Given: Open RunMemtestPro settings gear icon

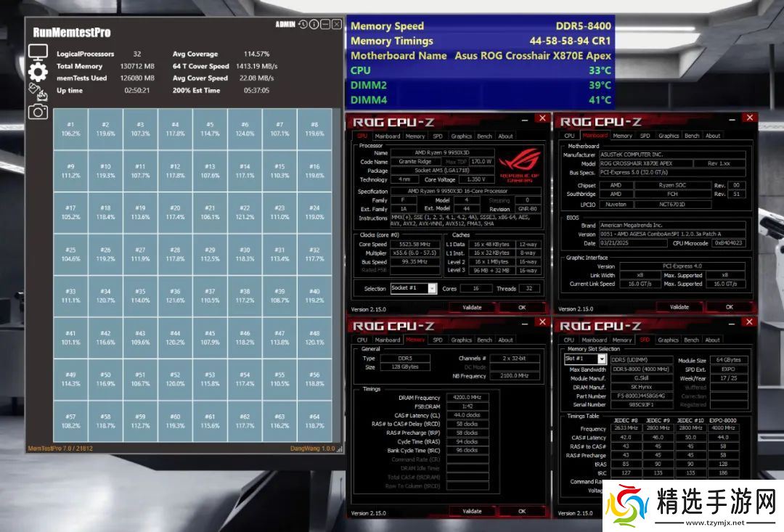Looking at the screenshot, I should 38,71.
